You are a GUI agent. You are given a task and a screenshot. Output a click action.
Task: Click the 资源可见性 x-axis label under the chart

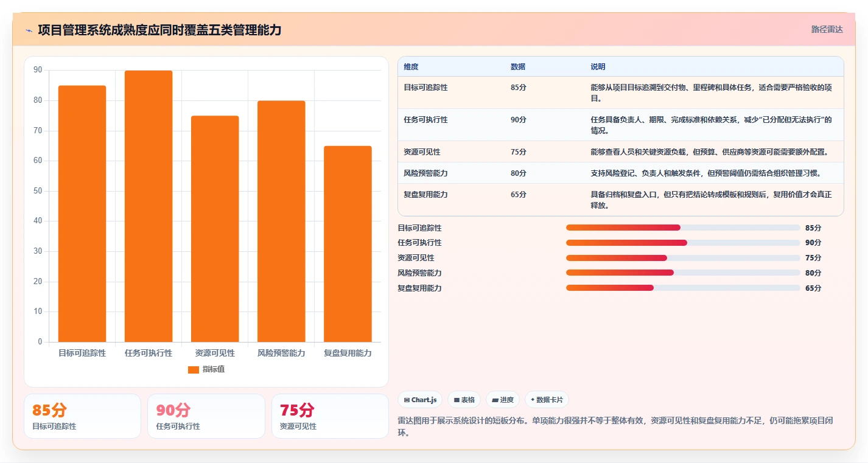pyautogui.click(x=215, y=353)
